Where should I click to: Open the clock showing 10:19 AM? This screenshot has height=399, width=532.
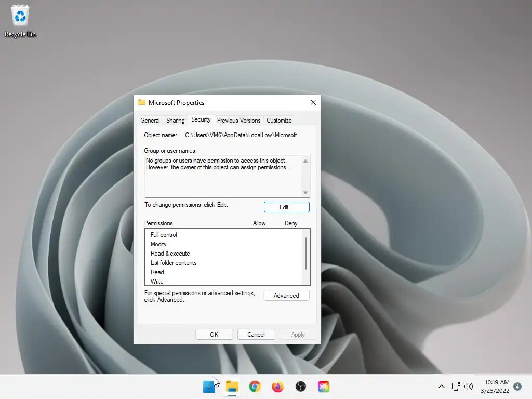pyautogui.click(x=495, y=387)
